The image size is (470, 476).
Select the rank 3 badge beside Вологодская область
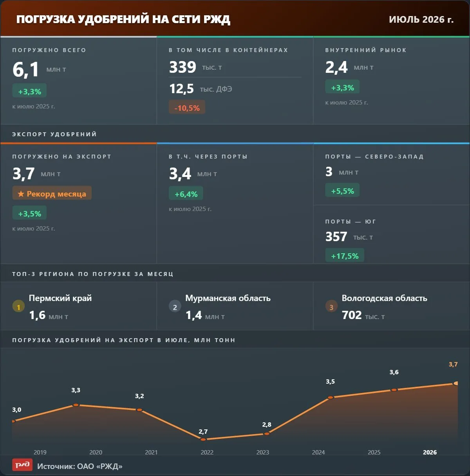tap(331, 307)
